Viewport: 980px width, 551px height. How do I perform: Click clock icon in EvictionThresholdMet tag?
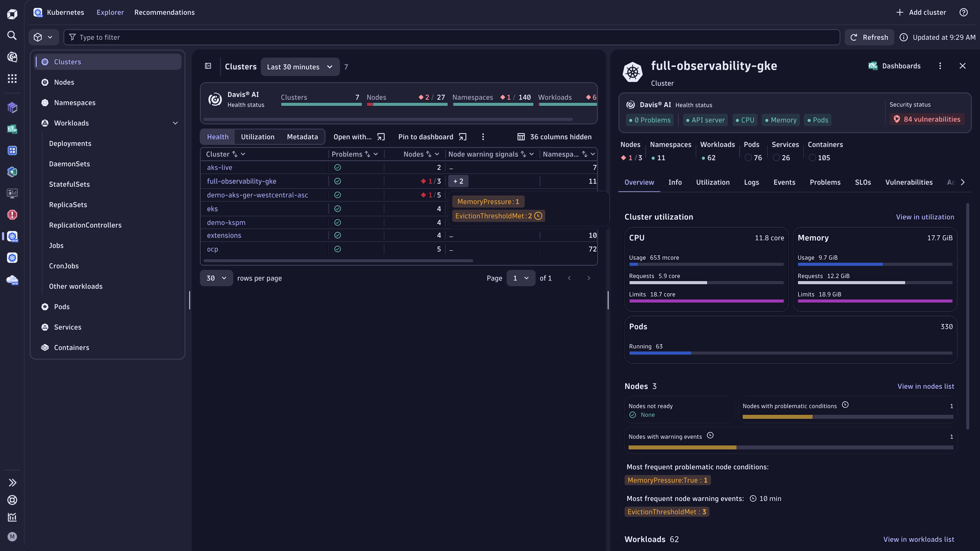538,216
